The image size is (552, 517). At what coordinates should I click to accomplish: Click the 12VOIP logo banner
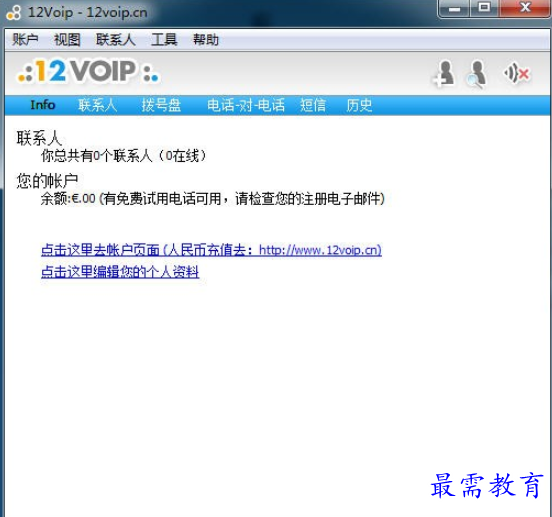89,71
